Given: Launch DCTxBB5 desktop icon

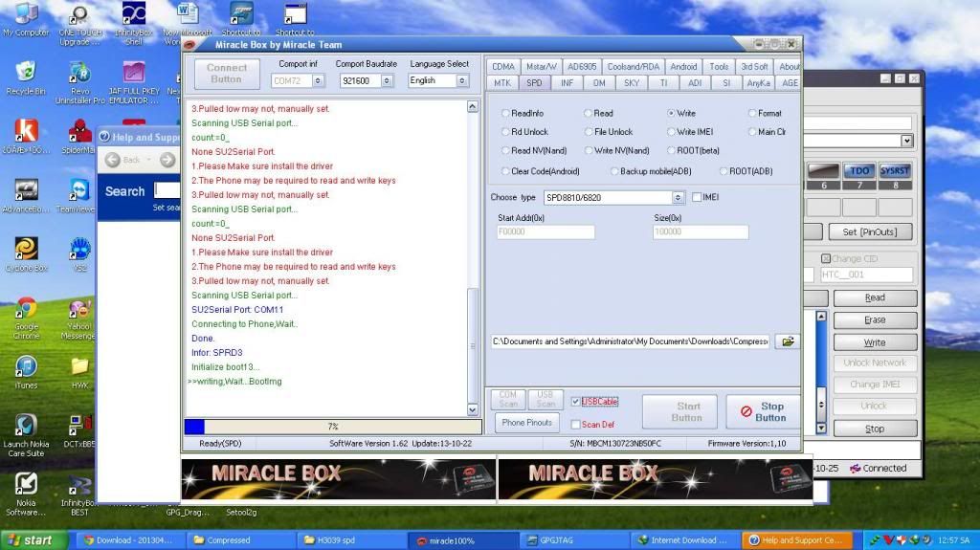Looking at the screenshot, I should [79, 431].
